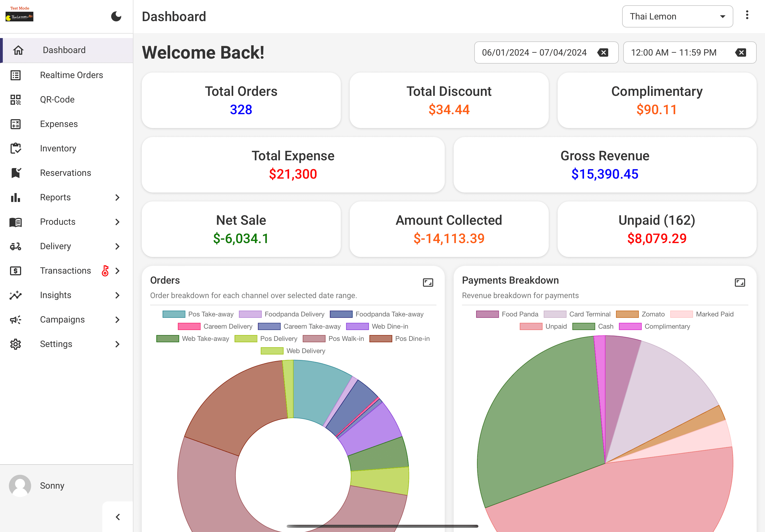Expand the Products submenu chevron
This screenshot has height=532, width=765.
pos(117,222)
